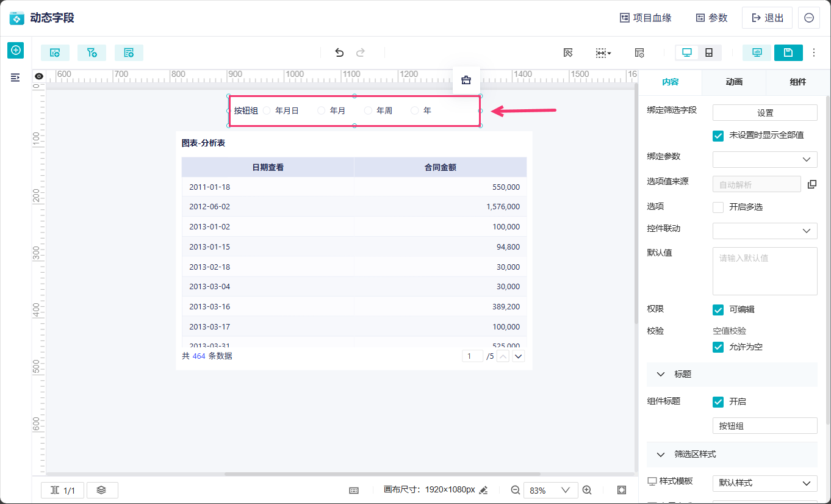Edit the canvas size with pencil icon

pos(484,490)
